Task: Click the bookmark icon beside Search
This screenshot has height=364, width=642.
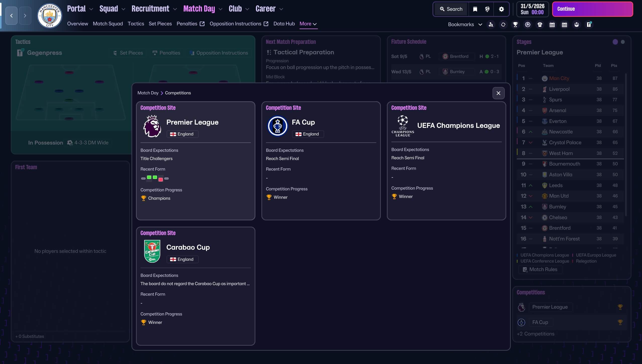Action: (x=475, y=9)
